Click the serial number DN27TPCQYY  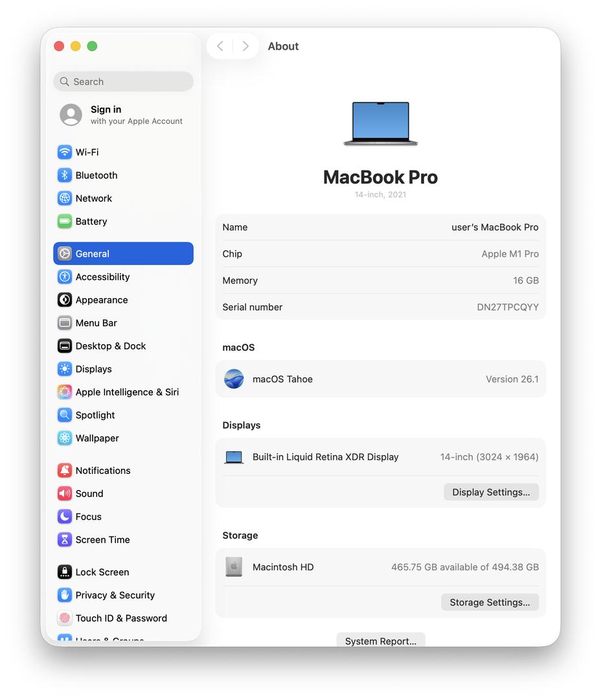coord(508,307)
